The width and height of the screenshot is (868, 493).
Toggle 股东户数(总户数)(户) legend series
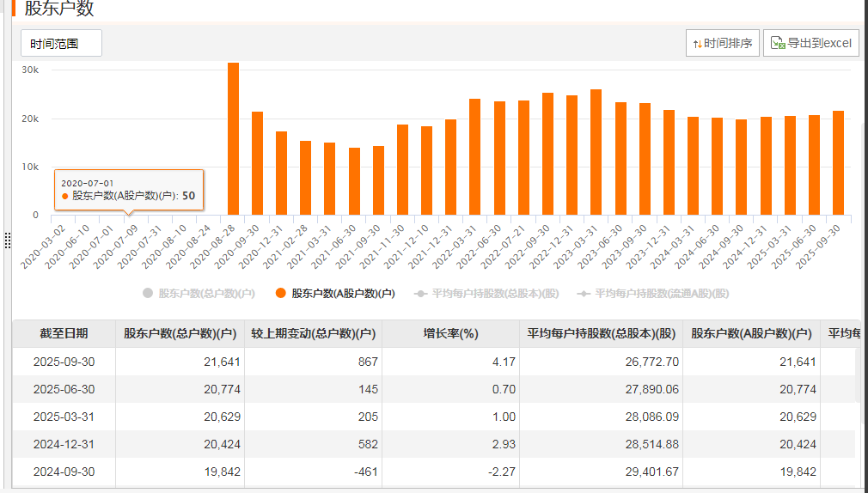pyautogui.click(x=199, y=293)
